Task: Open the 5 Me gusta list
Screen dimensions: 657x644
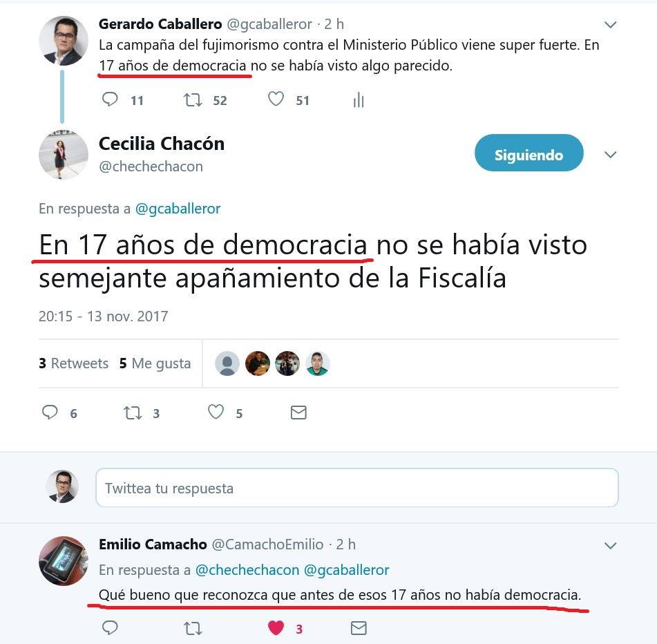Action: click(155, 363)
